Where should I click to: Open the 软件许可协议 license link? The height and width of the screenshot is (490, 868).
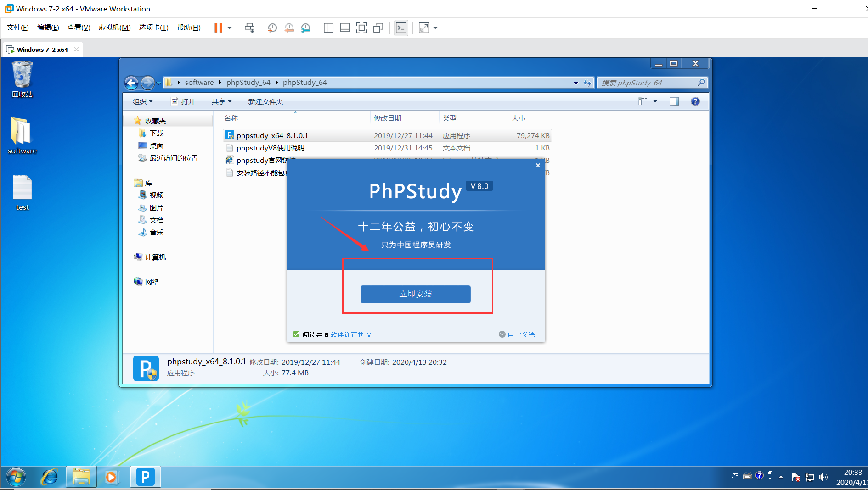click(350, 334)
